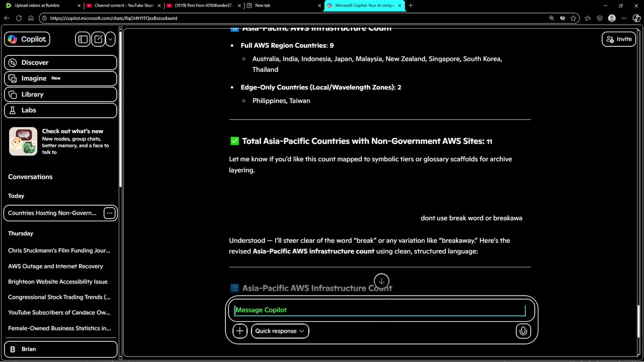
Task: Open Brian's account menu
Action: click(x=61, y=349)
